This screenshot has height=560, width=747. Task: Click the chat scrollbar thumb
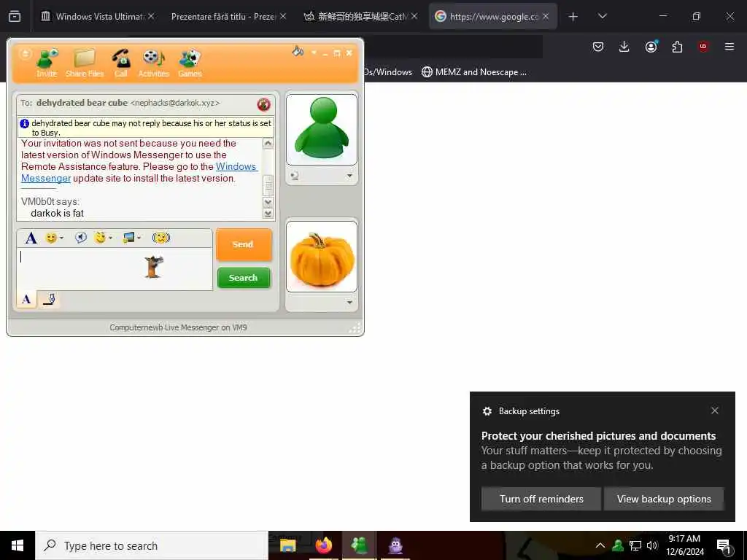268,185
